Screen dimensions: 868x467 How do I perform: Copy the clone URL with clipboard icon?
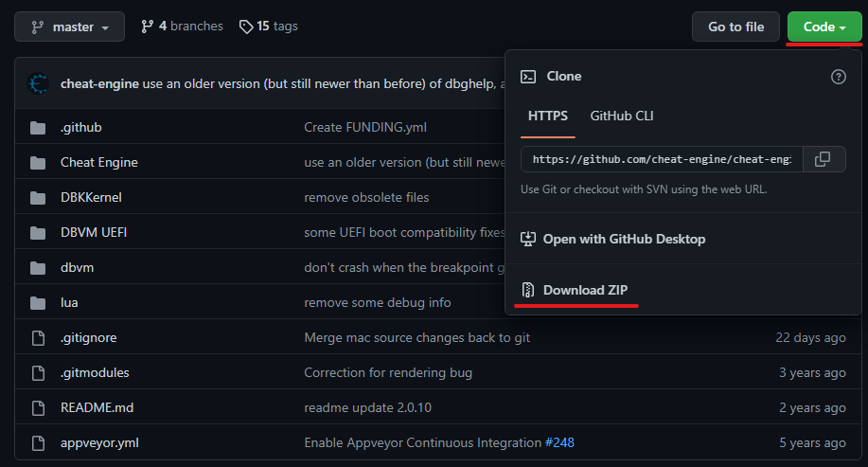coord(824,159)
